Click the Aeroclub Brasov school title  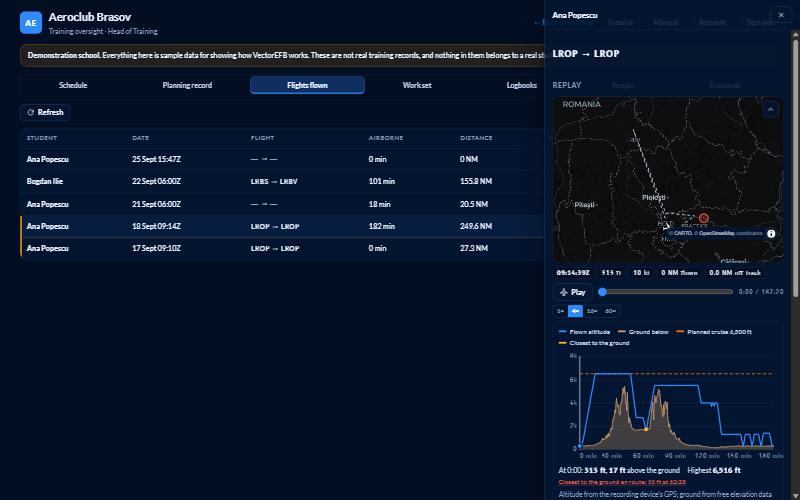(x=90, y=17)
